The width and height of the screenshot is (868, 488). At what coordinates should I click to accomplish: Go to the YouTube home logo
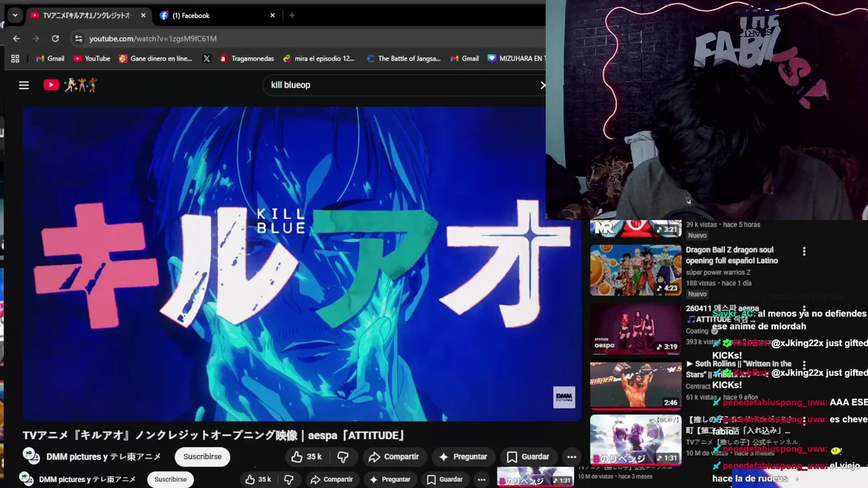point(51,85)
